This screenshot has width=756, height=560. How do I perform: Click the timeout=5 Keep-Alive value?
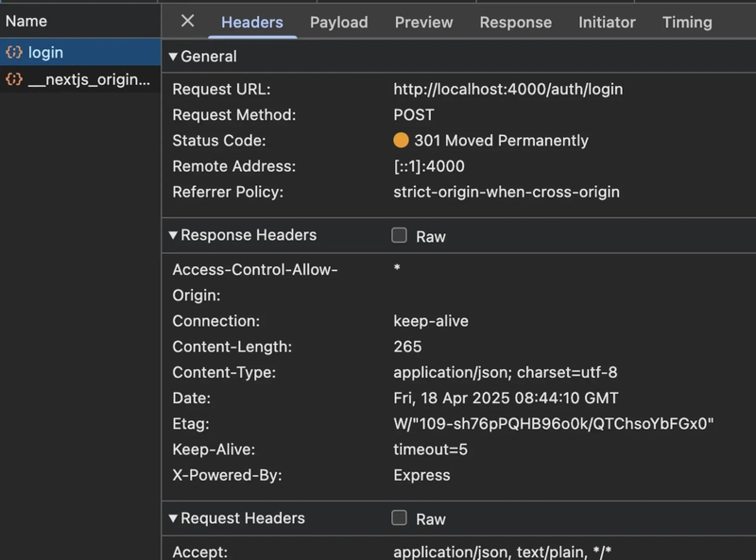coord(431,450)
